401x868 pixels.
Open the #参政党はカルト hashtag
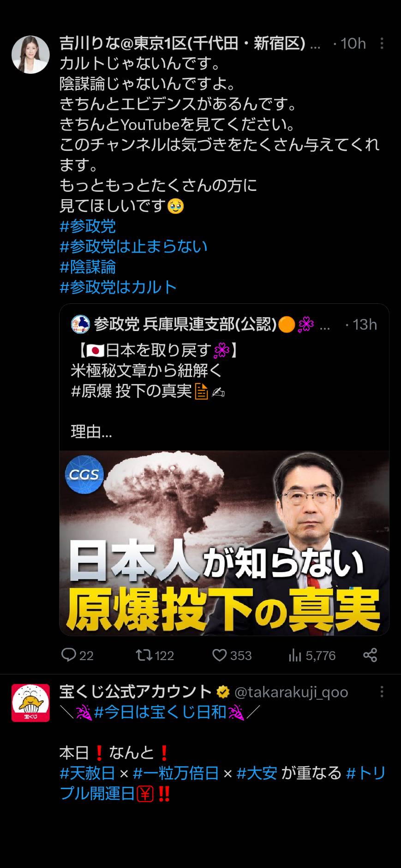(x=118, y=287)
